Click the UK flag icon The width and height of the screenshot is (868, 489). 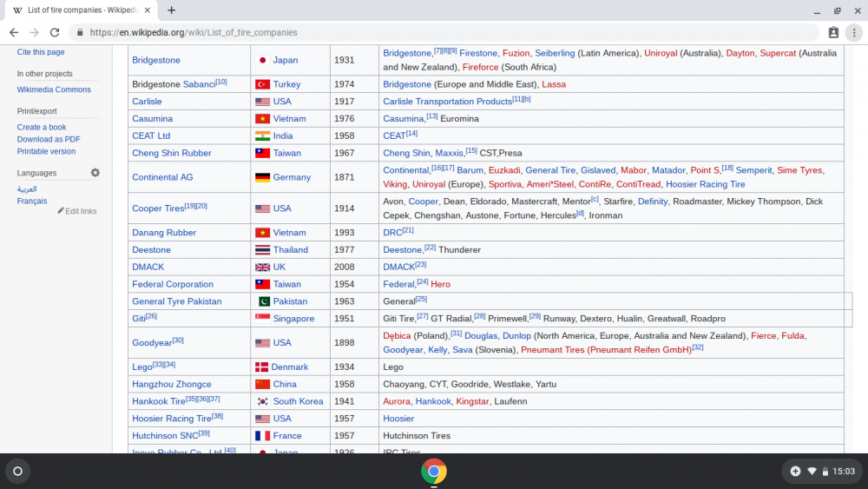click(x=262, y=267)
